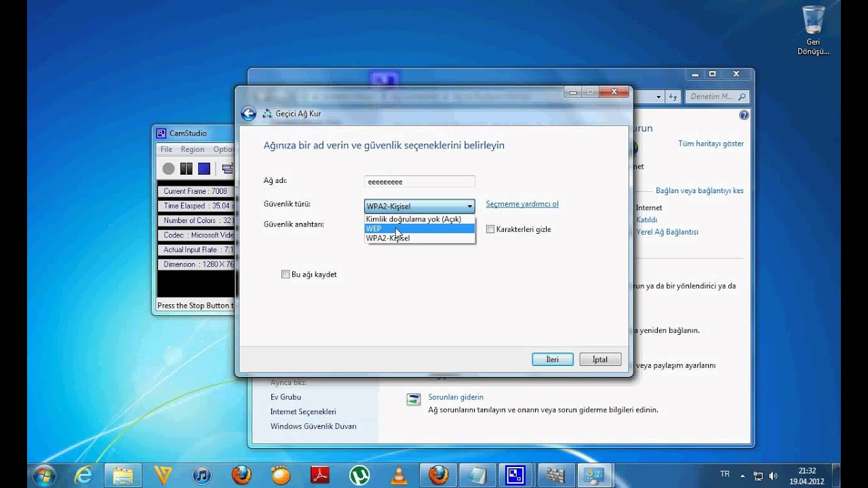Click the Denetim Masası search box
The width and height of the screenshot is (868, 488).
tap(717, 97)
